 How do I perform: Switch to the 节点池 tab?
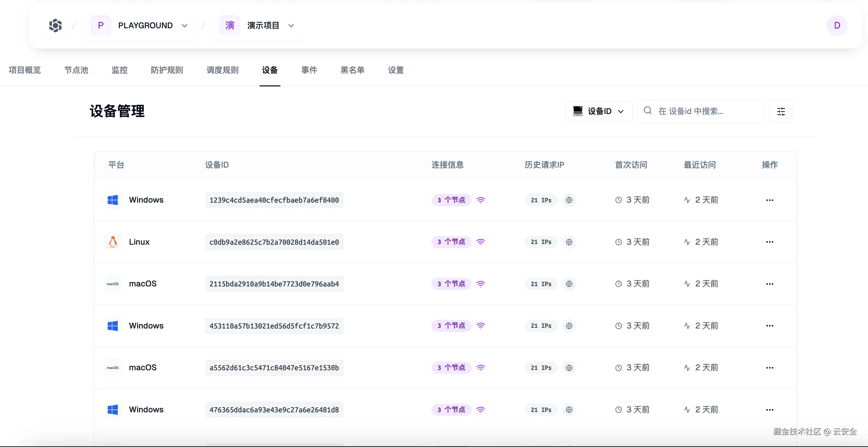[76, 70]
